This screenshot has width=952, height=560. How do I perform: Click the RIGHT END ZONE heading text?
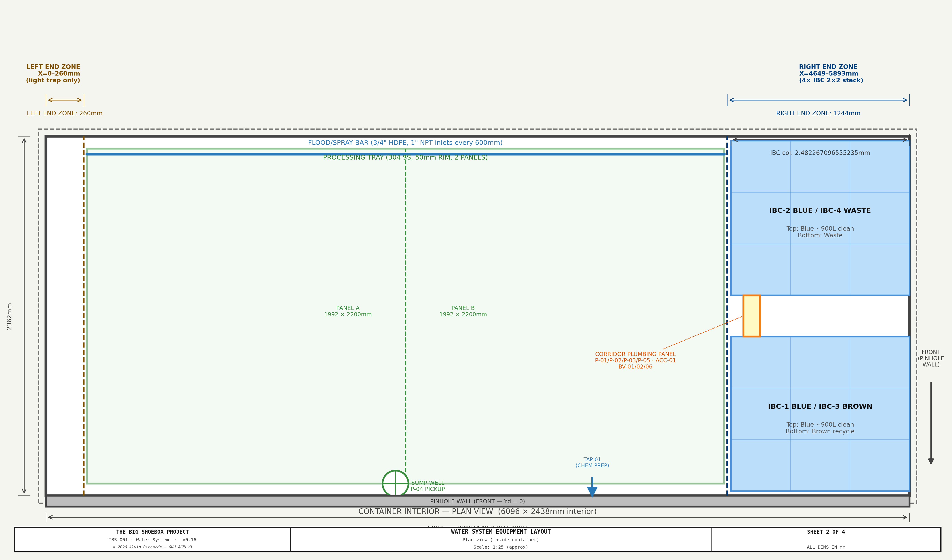point(831,73)
